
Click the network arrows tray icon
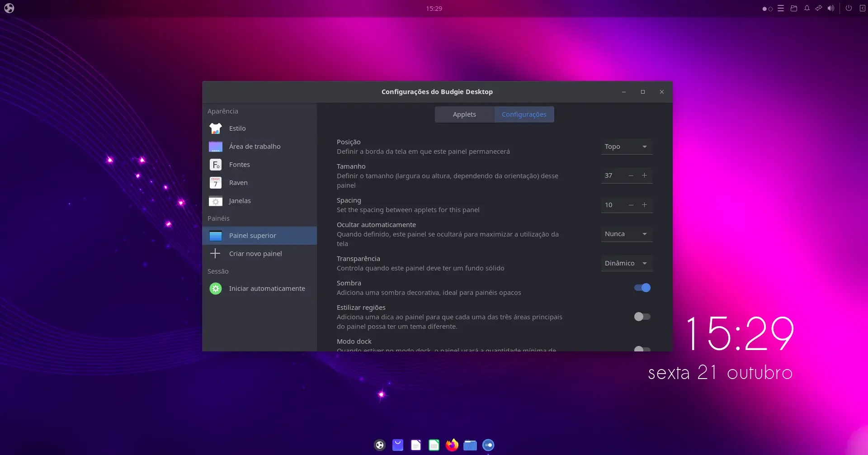click(x=819, y=8)
